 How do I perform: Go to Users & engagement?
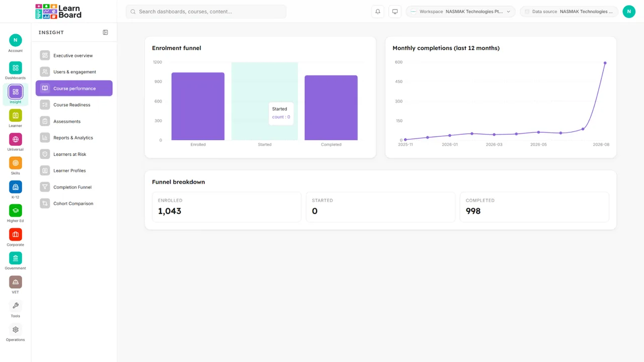point(74,72)
